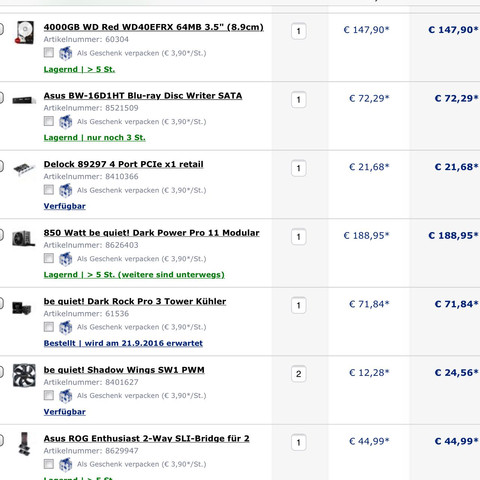
Task: Click unit price € 12,28
Action: (x=369, y=372)
